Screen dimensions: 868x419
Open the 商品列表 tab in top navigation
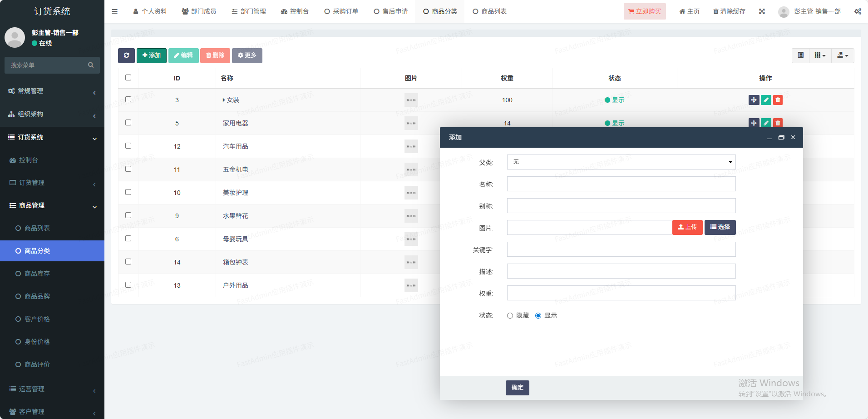click(x=489, y=11)
